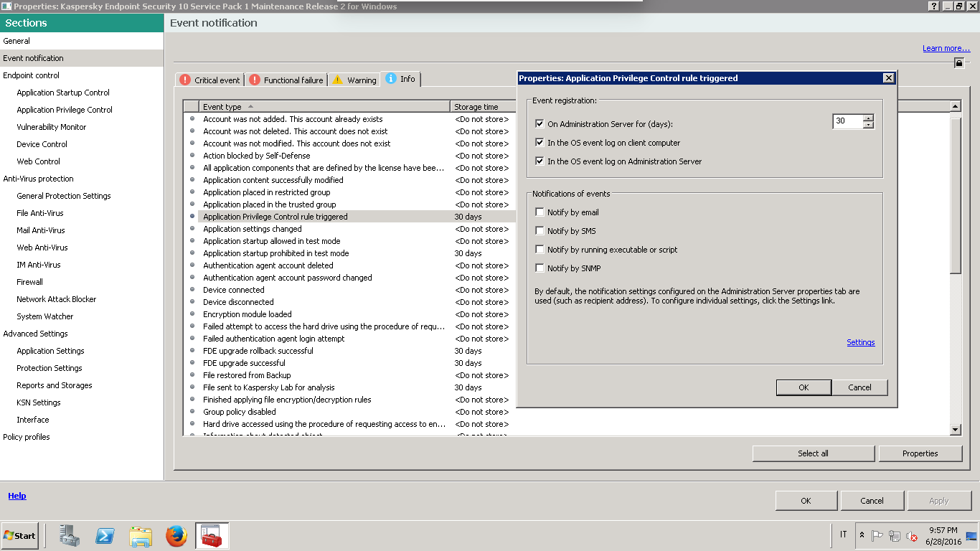
Task: Open the Settings link in dialog
Action: pyautogui.click(x=860, y=342)
